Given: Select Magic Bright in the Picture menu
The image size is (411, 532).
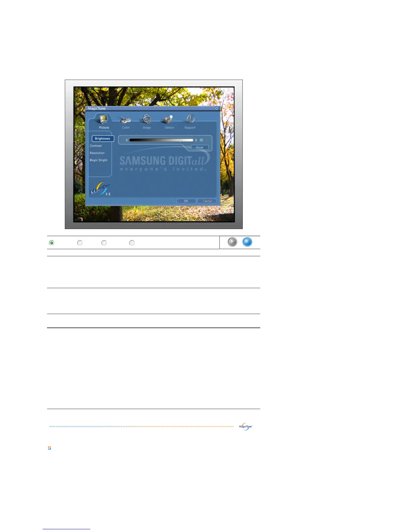Looking at the screenshot, I should point(98,160).
